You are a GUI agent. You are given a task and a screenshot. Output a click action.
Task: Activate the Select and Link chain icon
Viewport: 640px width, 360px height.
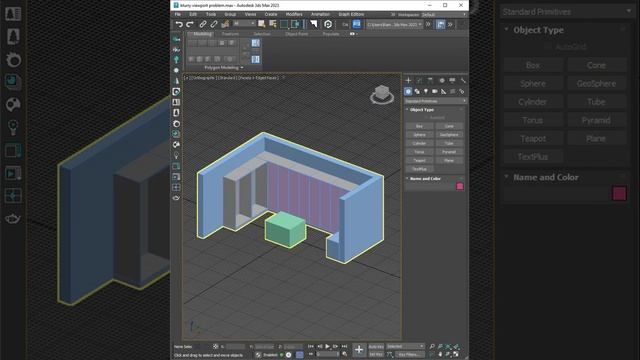tap(203, 24)
